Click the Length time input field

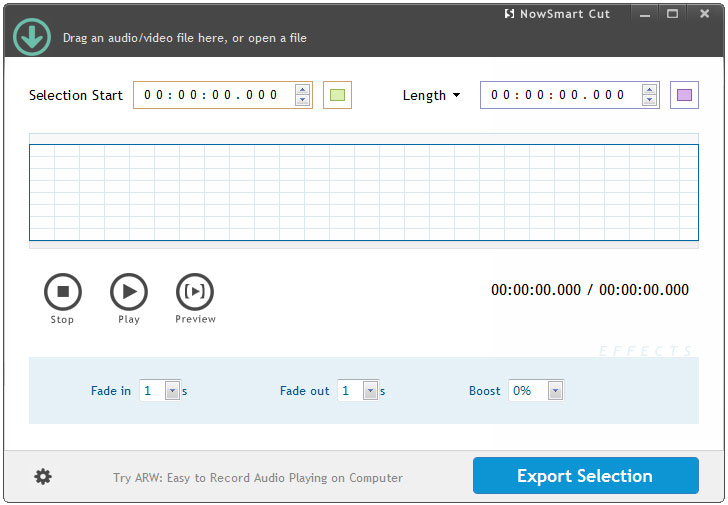click(558, 95)
